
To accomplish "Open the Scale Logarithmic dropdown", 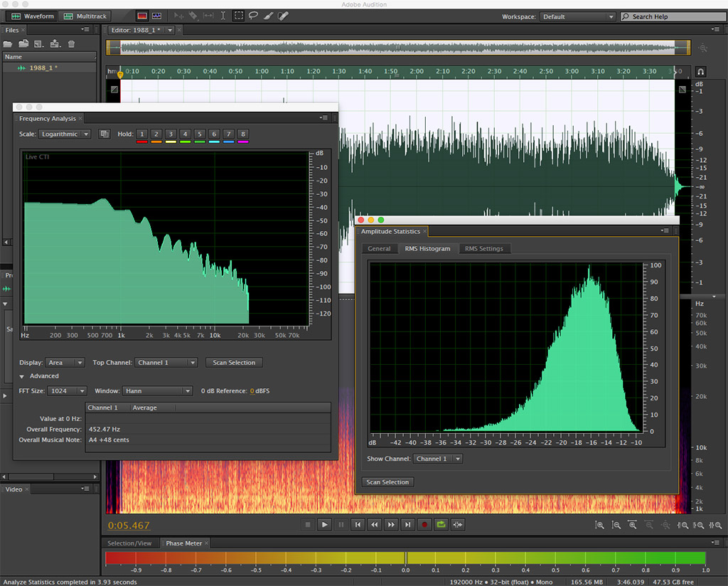I will tap(65, 134).
